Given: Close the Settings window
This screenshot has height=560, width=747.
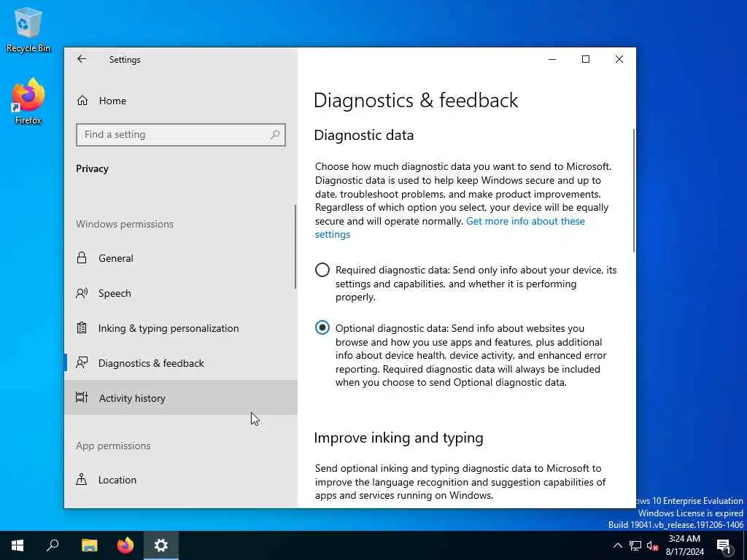Looking at the screenshot, I should [x=619, y=59].
